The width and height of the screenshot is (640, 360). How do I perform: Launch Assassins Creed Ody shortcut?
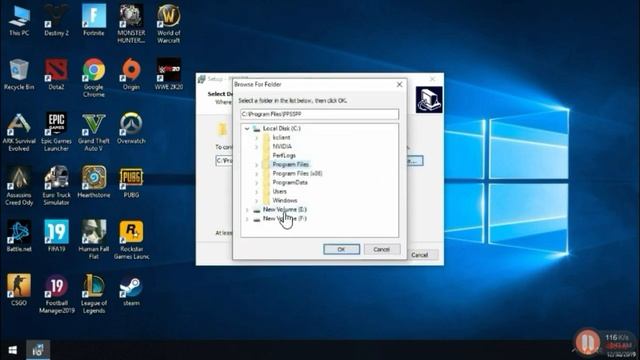(19, 186)
